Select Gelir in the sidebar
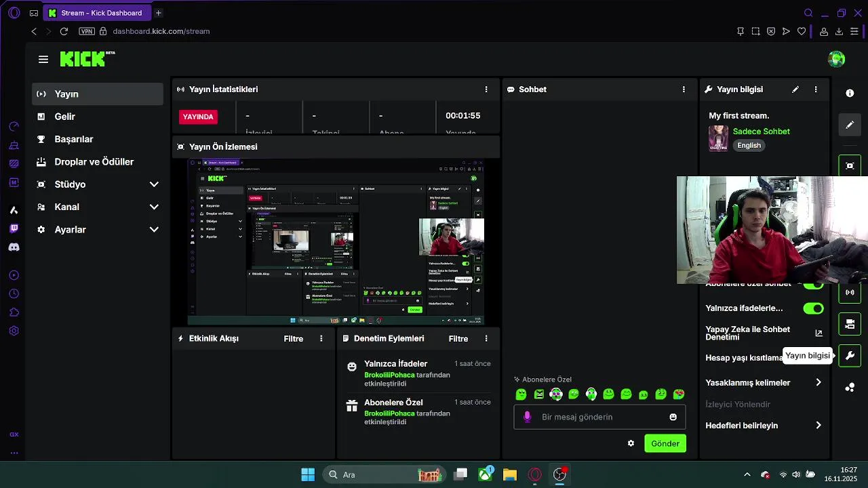 coord(98,117)
